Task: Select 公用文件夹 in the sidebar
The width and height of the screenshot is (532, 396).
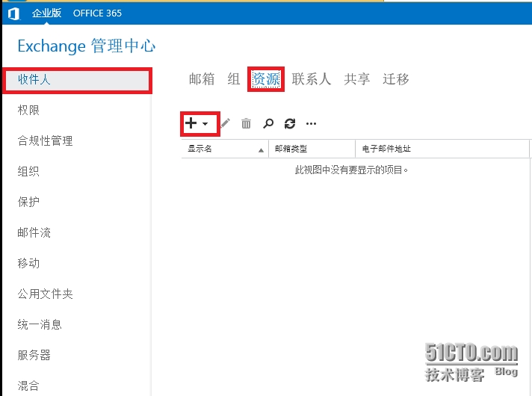Action: (45, 294)
